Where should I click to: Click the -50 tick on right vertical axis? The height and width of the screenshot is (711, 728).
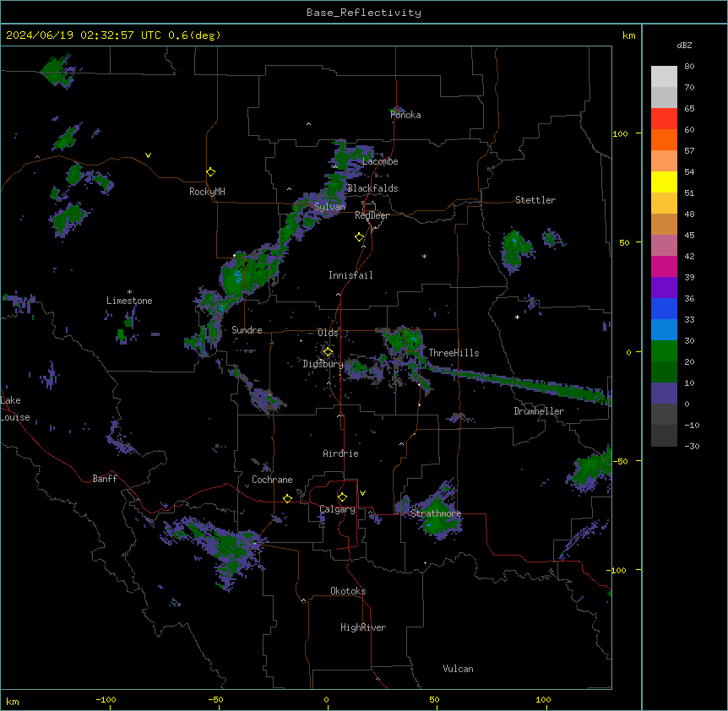click(620, 461)
